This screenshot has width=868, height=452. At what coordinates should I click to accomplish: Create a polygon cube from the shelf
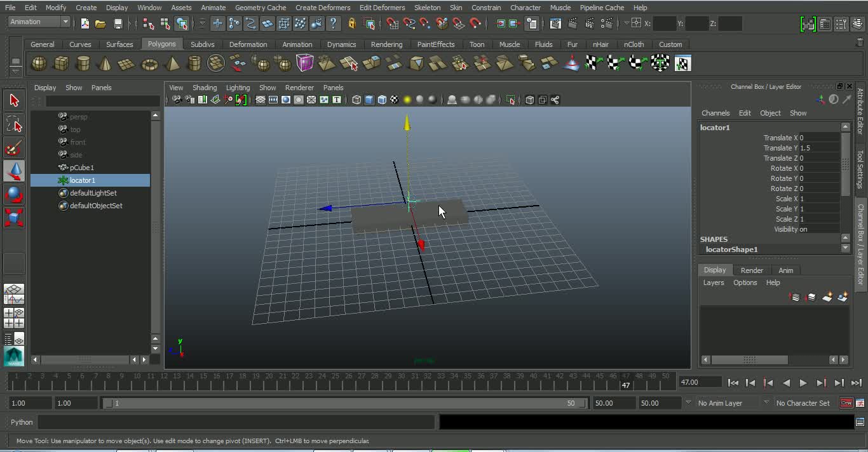tap(61, 63)
